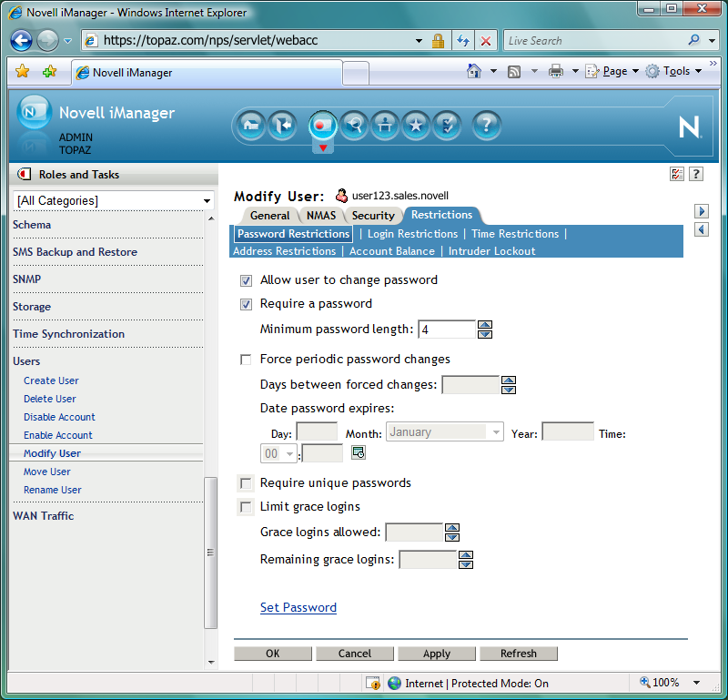Click the Home icon in iManager toolbar
Viewport: 728px width, 700px height.
[250, 126]
